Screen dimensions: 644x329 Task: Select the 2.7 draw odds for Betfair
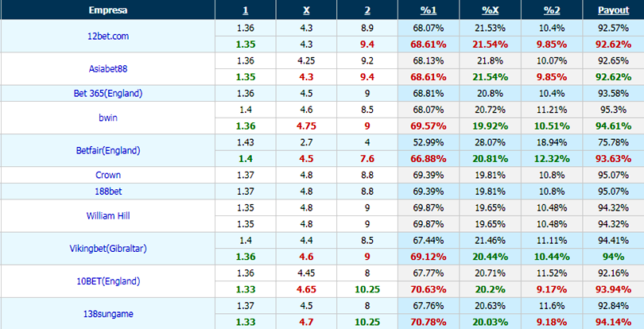pyautogui.click(x=306, y=142)
